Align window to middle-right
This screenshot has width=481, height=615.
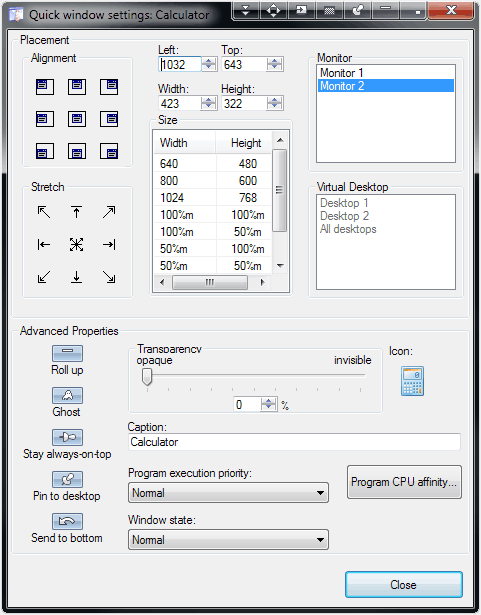pos(109,119)
